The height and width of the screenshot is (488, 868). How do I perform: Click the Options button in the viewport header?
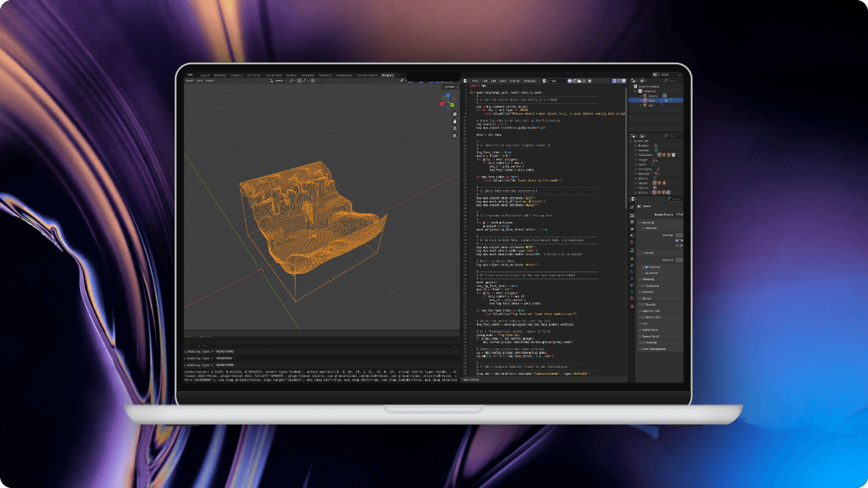(450, 88)
